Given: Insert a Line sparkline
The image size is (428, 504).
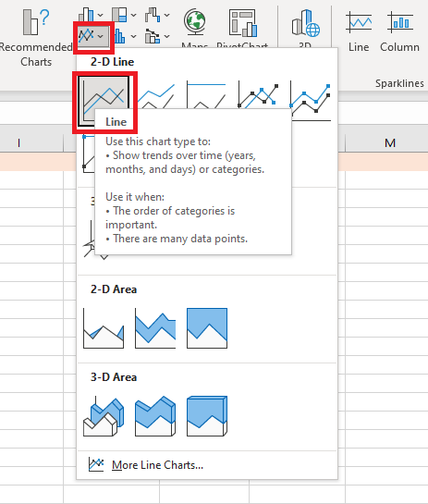Looking at the screenshot, I should (359, 31).
